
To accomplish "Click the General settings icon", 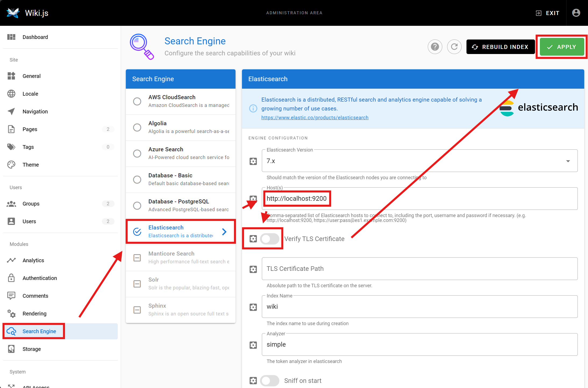I will tap(11, 76).
